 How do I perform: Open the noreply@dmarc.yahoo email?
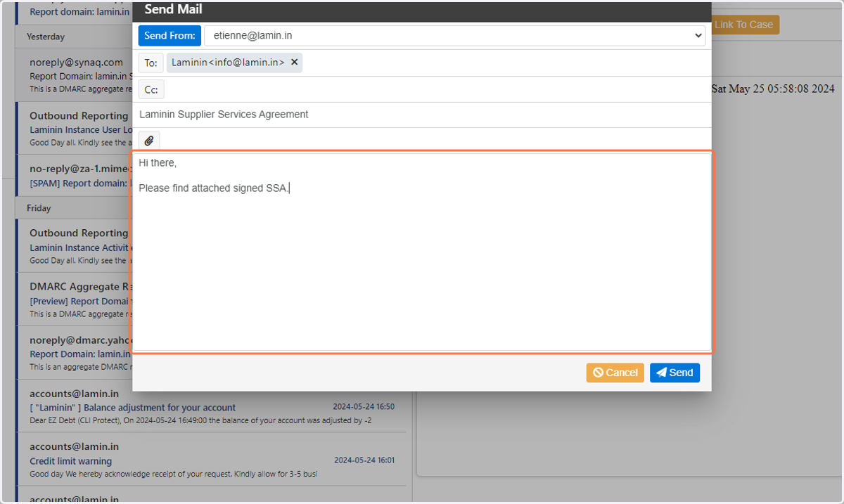(74, 354)
